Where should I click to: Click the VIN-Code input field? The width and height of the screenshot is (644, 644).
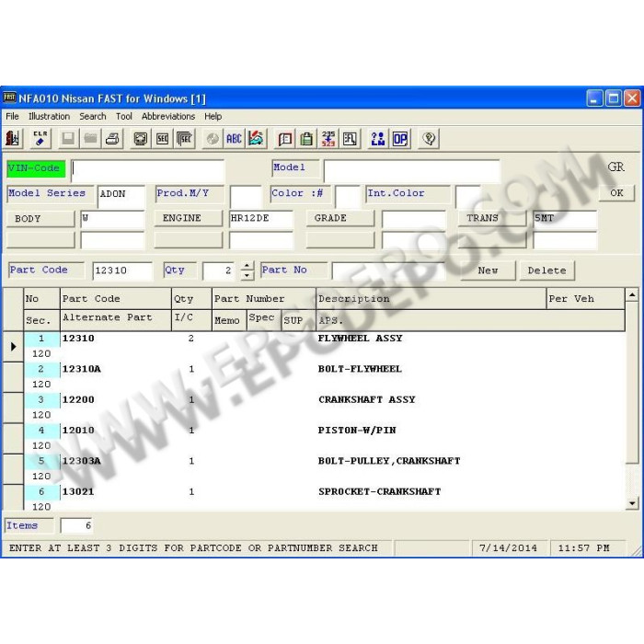pos(148,170)
